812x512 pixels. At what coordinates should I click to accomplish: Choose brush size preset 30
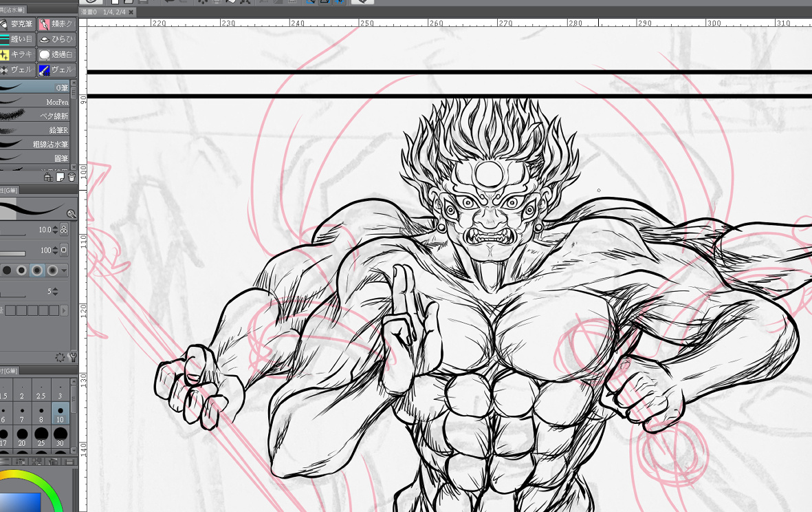pos(60,437)
